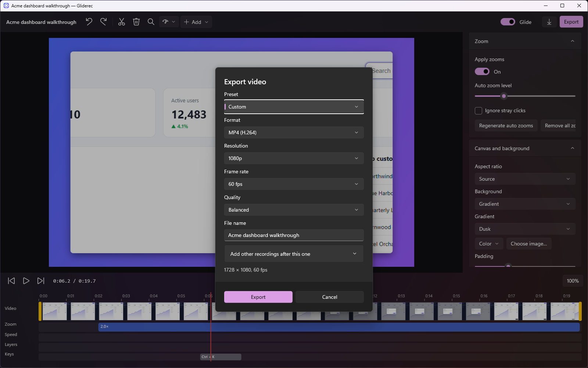
Task: Click the Undo arrow icon
Action: (89, 22)
